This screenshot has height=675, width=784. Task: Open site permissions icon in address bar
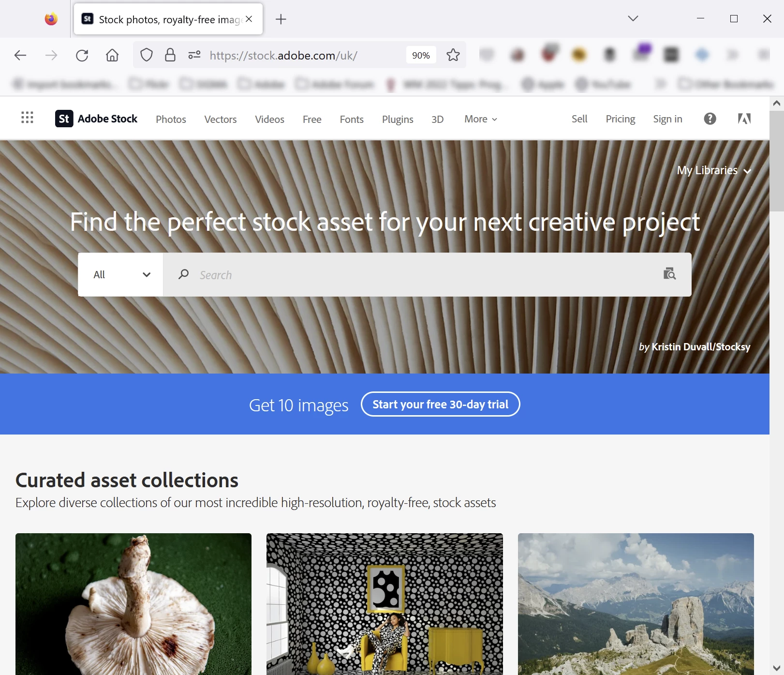[194, 55]
